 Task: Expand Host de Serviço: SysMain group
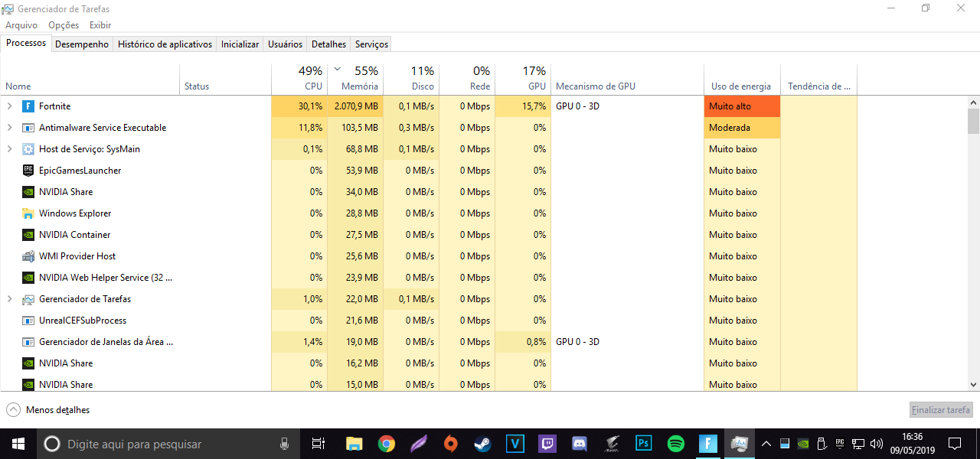[9, 149]
